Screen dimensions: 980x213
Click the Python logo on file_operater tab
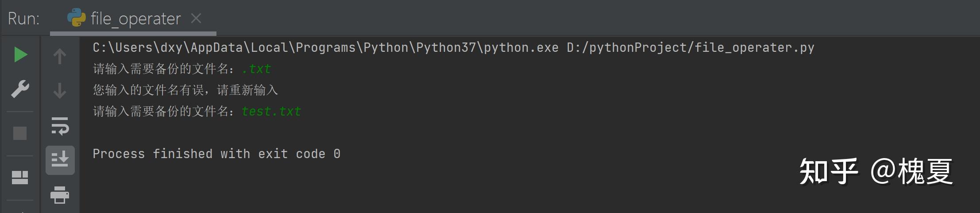[76, 18]
